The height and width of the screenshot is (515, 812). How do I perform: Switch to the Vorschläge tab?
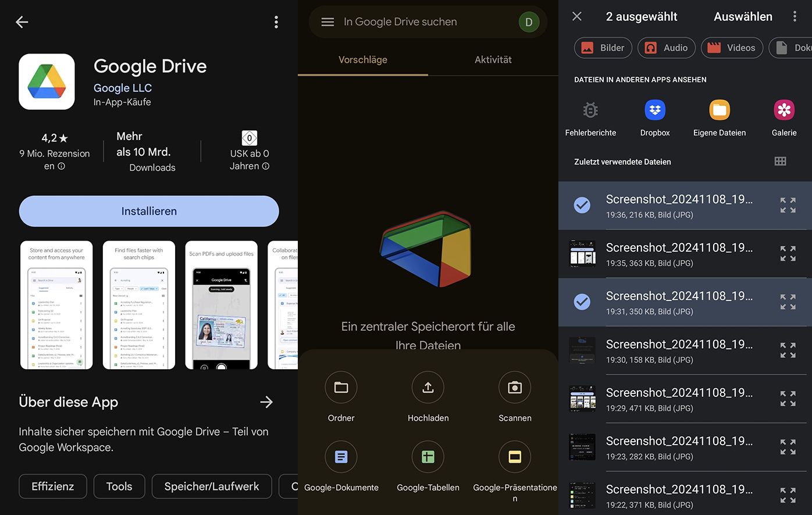363,60
